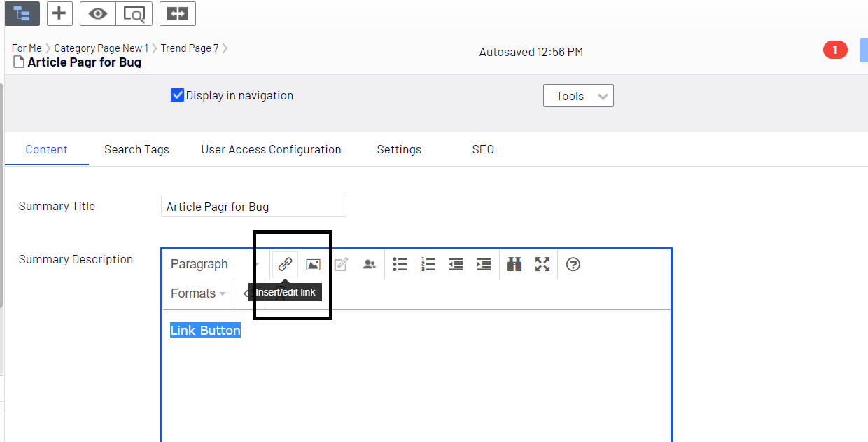868x442 pixels.
Task: Toggle fullscreen editor mode icon
Action: (542, 264)
